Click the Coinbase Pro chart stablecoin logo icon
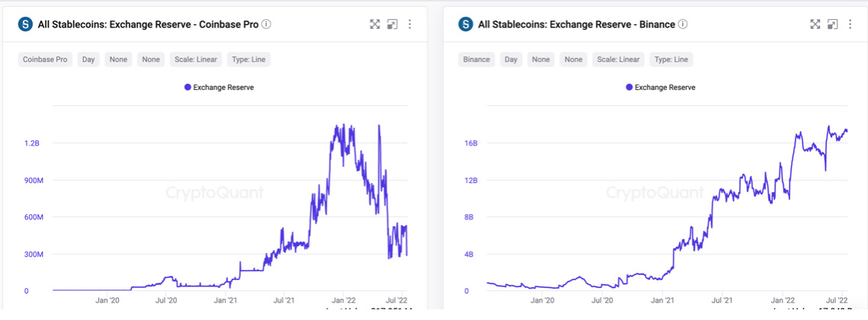The height and width of the screenshot is (320, 868). (x=25, y=24)
